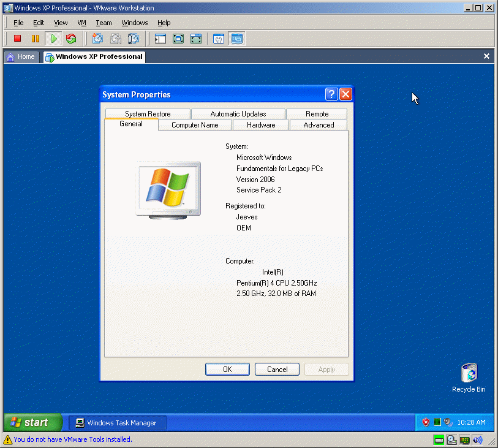
Task: Click the green Power On play button
Action: [x=53, y=39]
